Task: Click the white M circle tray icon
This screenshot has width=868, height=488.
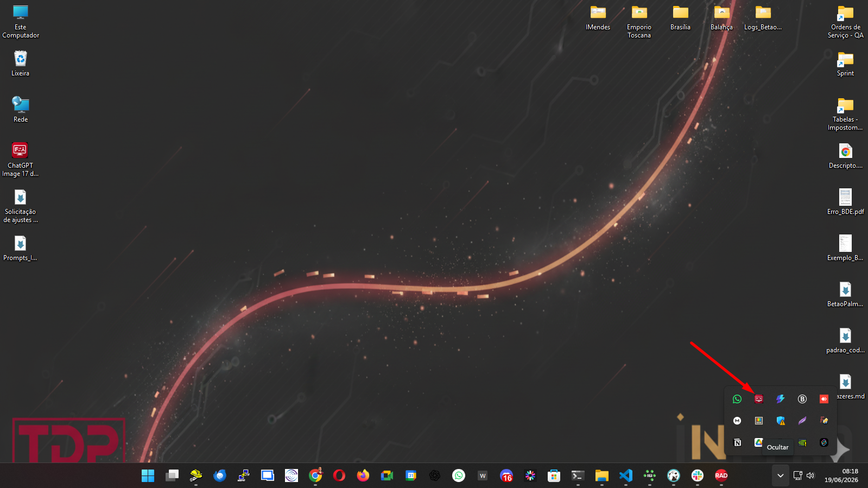Action: pyautogui.click(x=737, y=421)
